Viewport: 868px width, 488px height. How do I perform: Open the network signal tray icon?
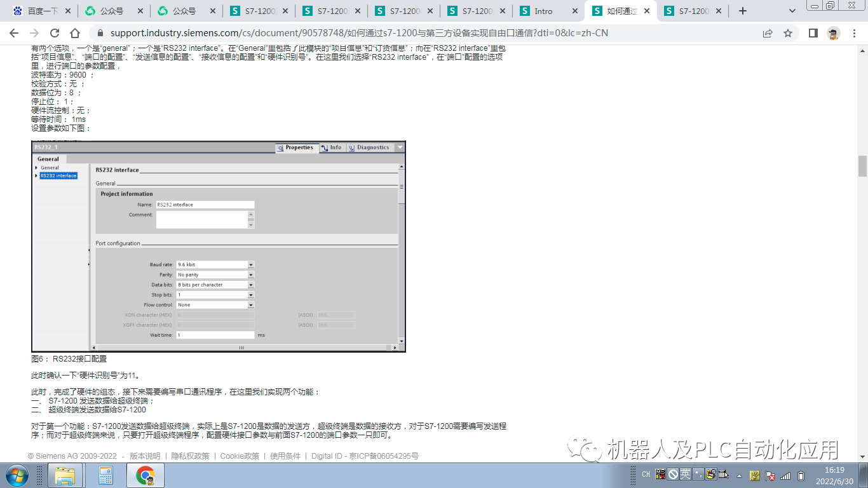[786, 475]
